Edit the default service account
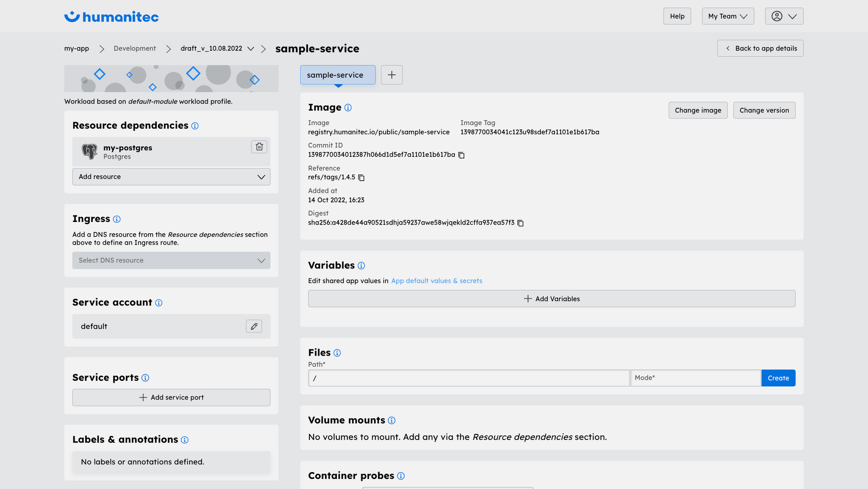Image resolution: width=868 pixels, height=489 pixels. (254, 326)
